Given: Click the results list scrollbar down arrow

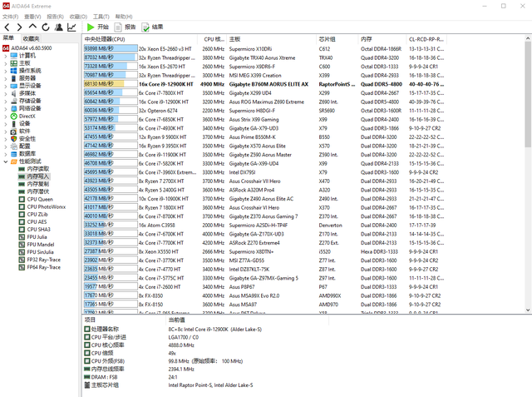Looking at the screenshot, I should click(x=528, y=310).
